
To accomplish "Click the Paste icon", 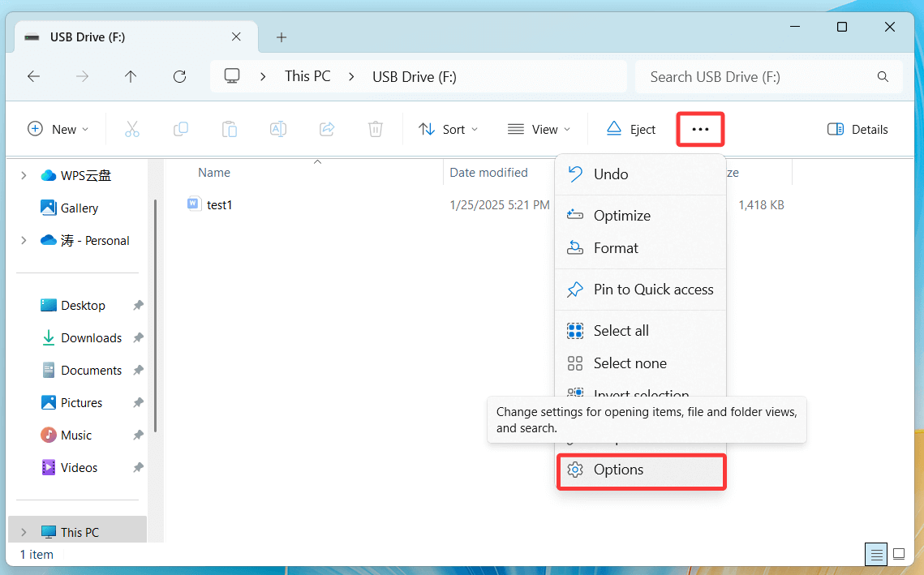I will pos(230,128).
